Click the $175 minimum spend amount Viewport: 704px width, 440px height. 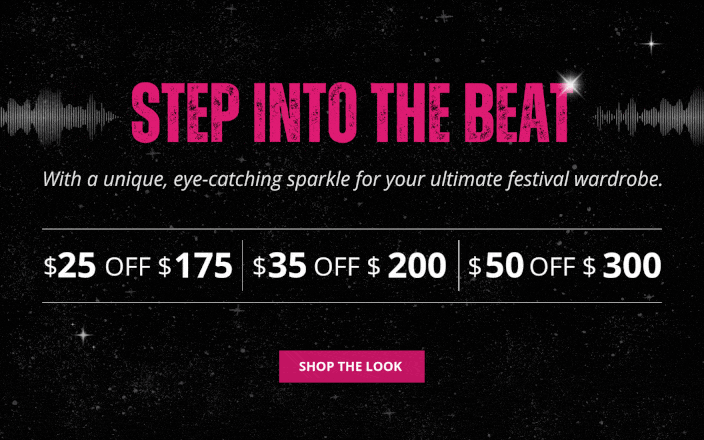pyautogui.click(x=203, y=266)
